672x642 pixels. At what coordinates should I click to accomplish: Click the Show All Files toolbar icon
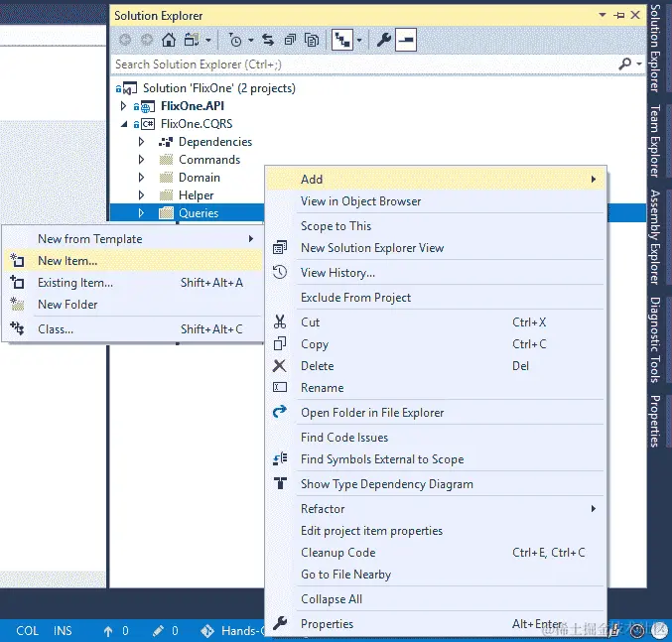(312, 40)
